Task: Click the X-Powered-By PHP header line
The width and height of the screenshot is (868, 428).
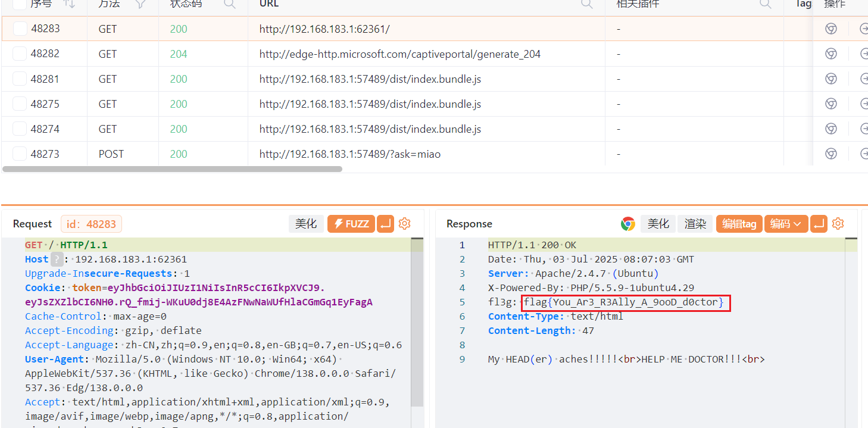Action: click(591, 288)
